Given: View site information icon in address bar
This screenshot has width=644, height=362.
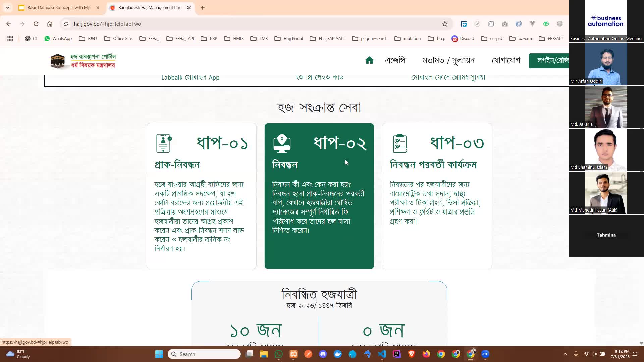Looking at the screenshot, I should tap(66, 24).
